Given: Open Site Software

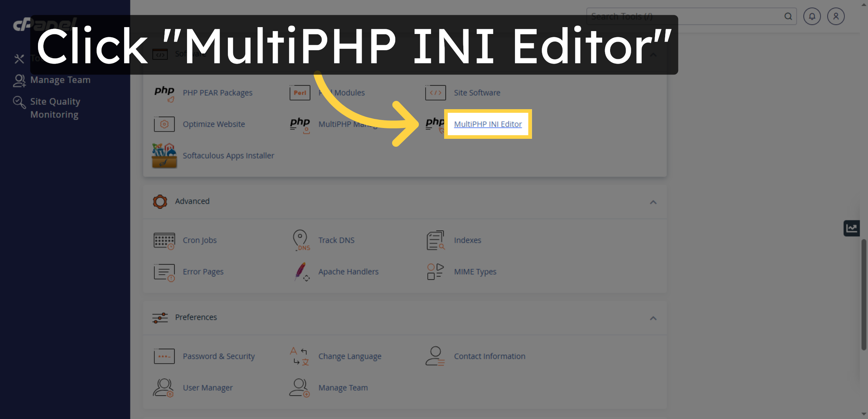Looking at the screenshot, I should (477, 93).
